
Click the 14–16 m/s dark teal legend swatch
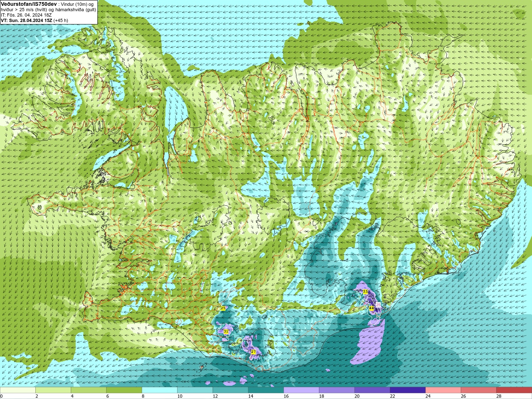point(266,390)
